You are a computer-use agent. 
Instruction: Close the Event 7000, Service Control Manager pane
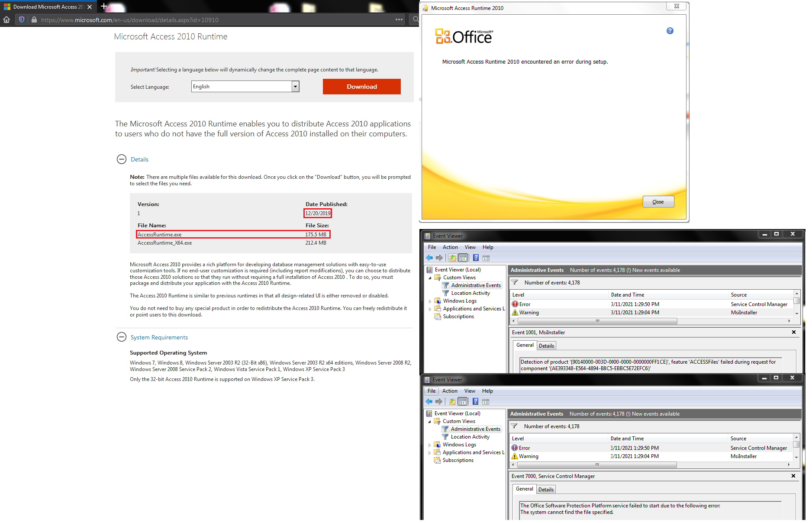(793, 476)
